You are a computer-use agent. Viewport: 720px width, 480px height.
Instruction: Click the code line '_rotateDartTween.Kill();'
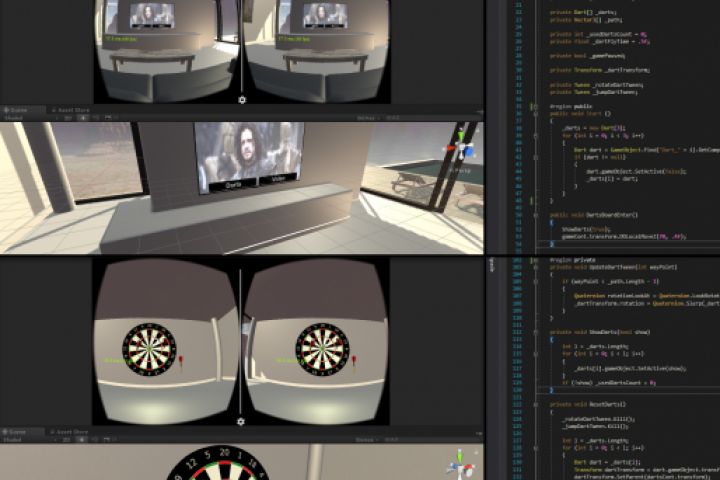point(598,419)
